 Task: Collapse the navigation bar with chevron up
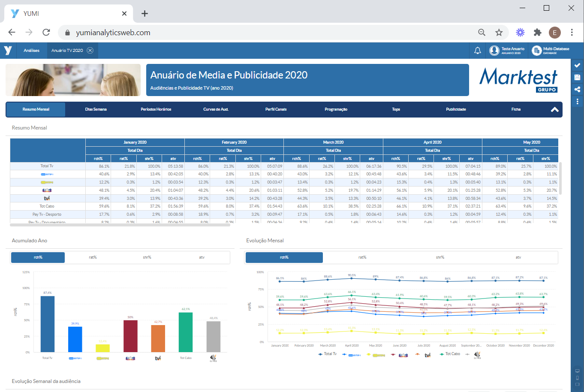coord(554,109)
